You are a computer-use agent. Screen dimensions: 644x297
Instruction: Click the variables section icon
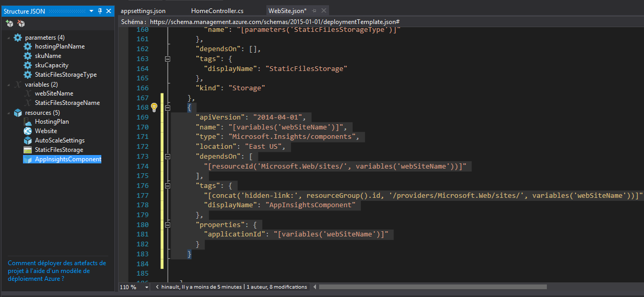[18, 84]
